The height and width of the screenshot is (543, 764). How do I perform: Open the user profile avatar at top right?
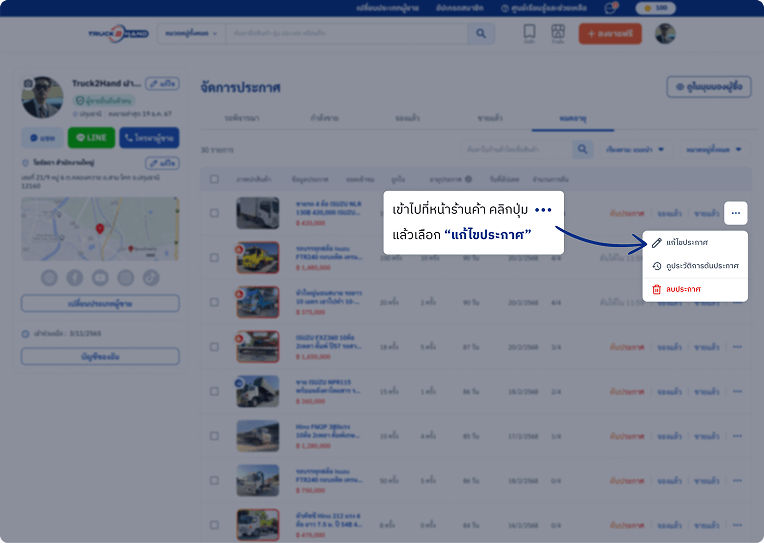point(665,34)
